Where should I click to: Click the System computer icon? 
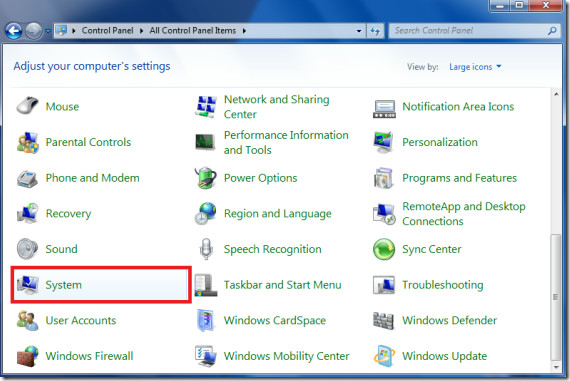click(27, 285)
